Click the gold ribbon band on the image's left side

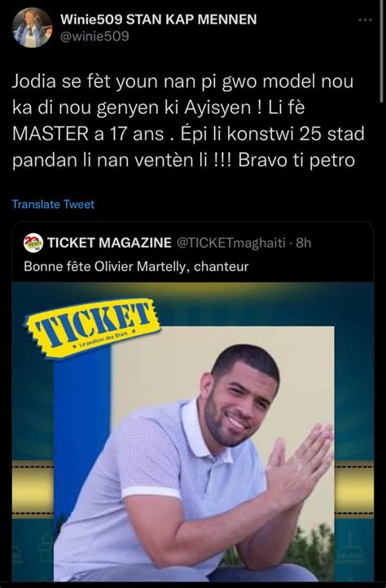[x=33, y=489]
